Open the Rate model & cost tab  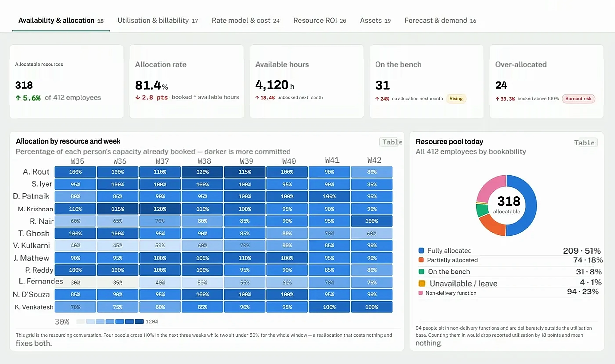(245, 20)
